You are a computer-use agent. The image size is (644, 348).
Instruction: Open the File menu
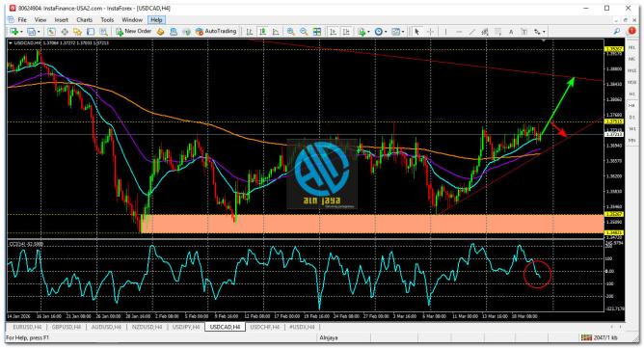pyautogui.click(x=22, y=19)
